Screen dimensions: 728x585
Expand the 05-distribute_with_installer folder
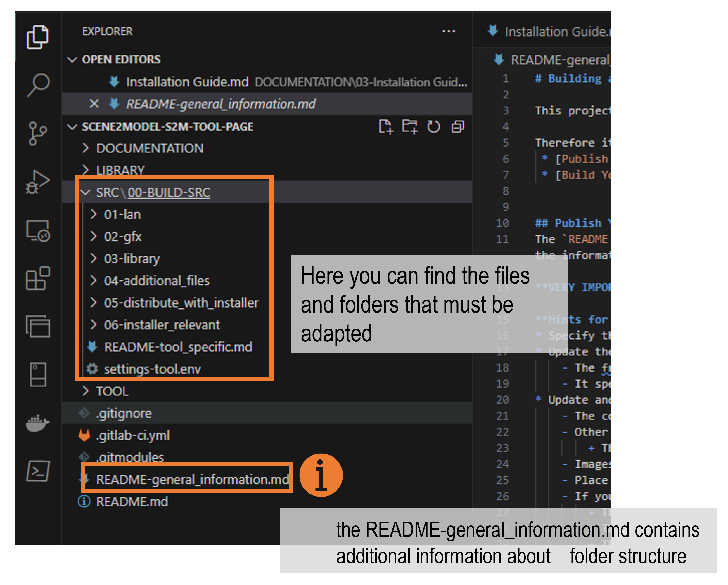pos(94,303)
